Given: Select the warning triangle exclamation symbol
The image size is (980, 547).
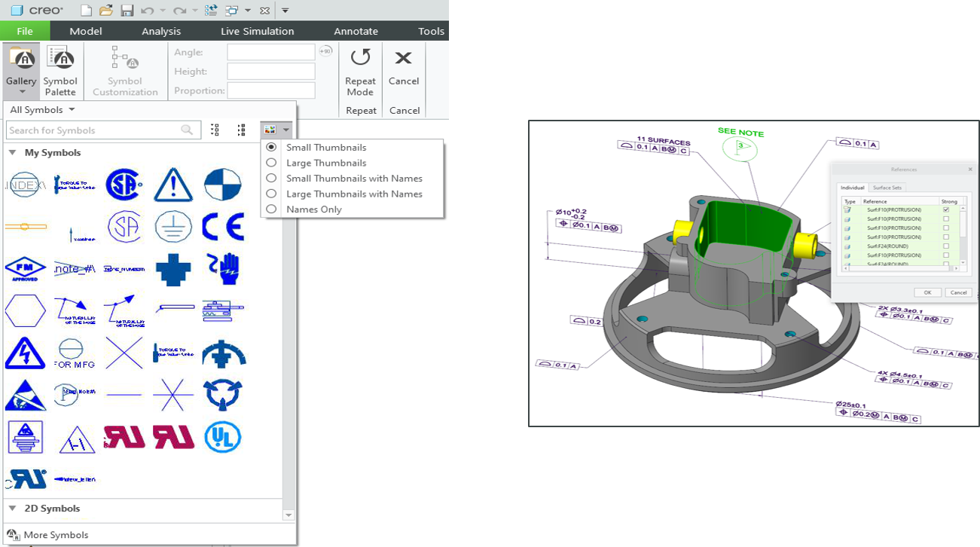Looking at the screenshot, I should pos(173,185).
